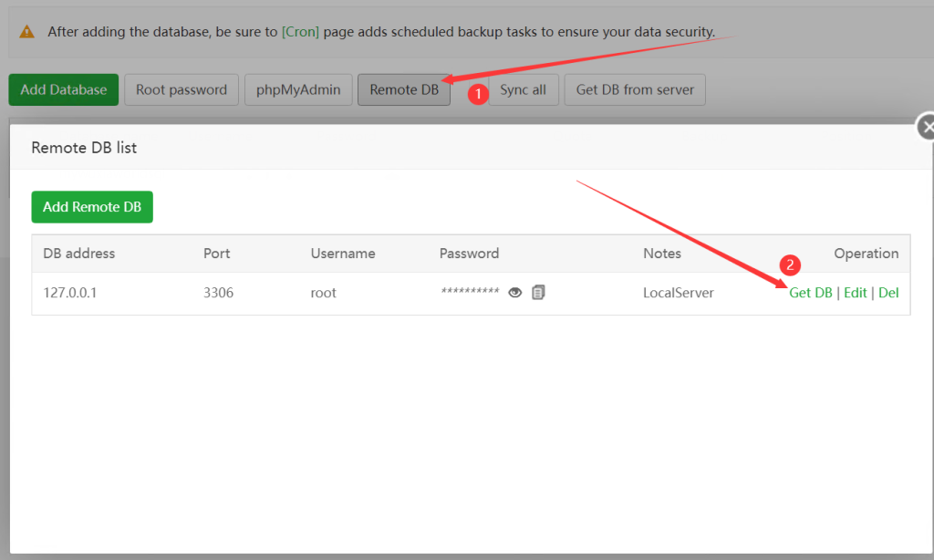The image size is (934, 560).
Task: Open the Root password settings
Action: point(182,90)
